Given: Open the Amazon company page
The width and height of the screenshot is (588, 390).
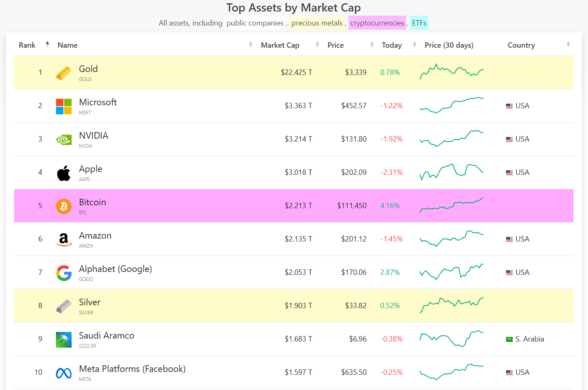Looking at the screenshot, I should [95, 235].
